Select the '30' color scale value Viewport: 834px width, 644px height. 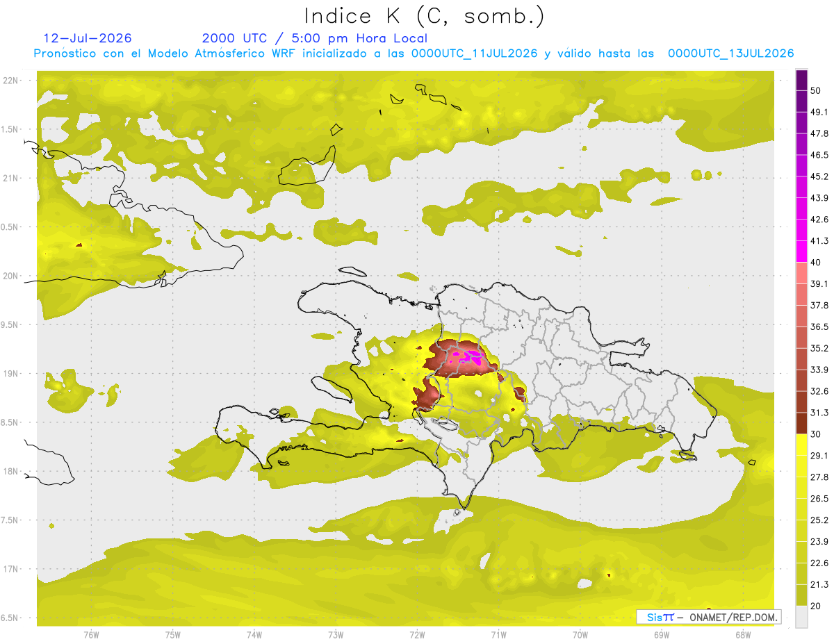(x=815, y=434)
